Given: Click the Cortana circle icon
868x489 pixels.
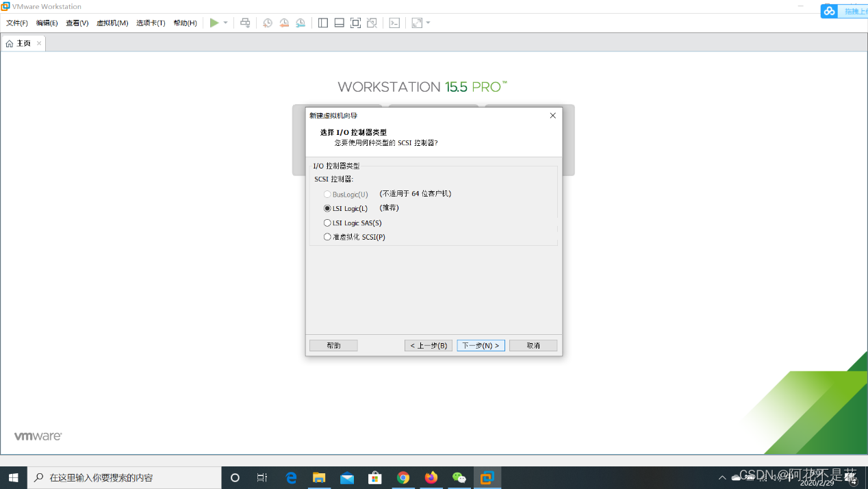Looking at the screenshot, I should tap(235, 477).
